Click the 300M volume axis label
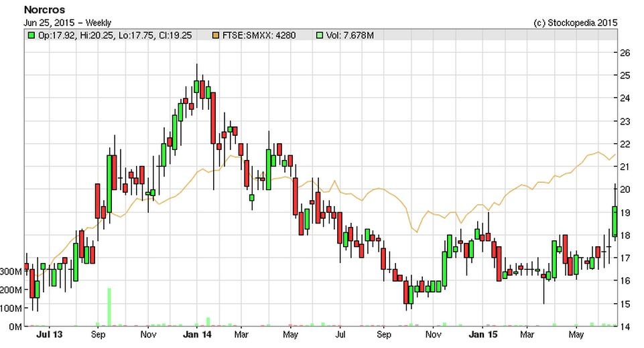 coord(11,272)
